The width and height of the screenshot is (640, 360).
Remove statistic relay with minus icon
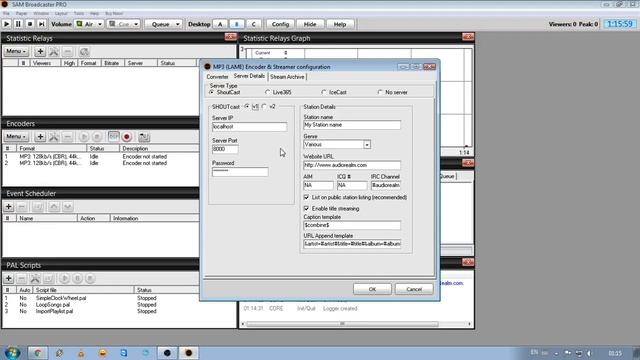coord(68,51)
